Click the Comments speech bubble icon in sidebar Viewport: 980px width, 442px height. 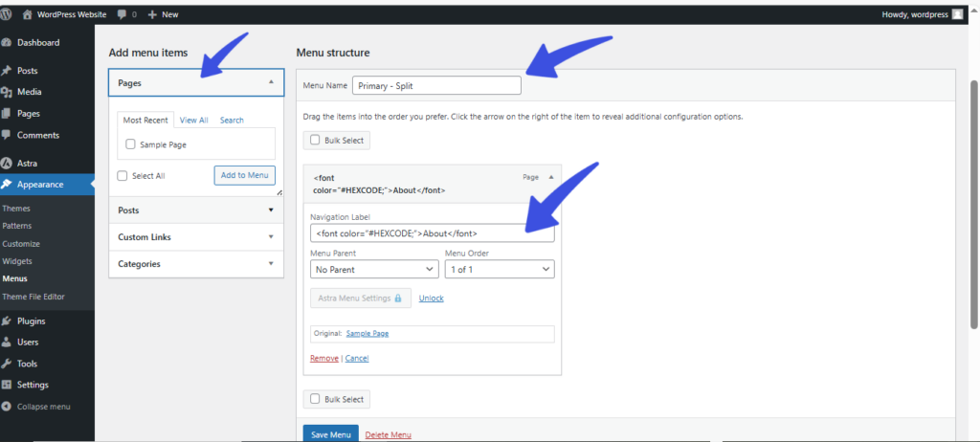pos(7,135)
